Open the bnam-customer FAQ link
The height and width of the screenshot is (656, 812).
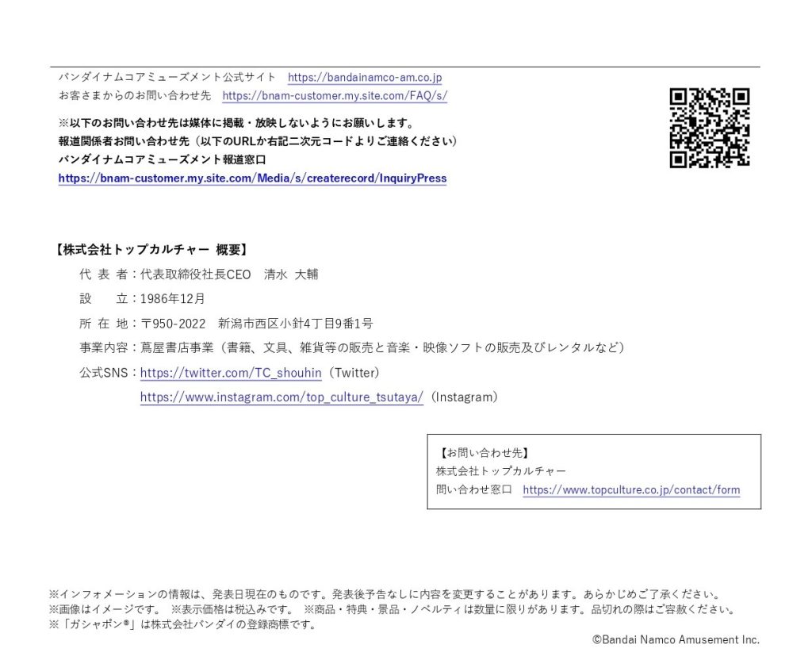[335, 95]
